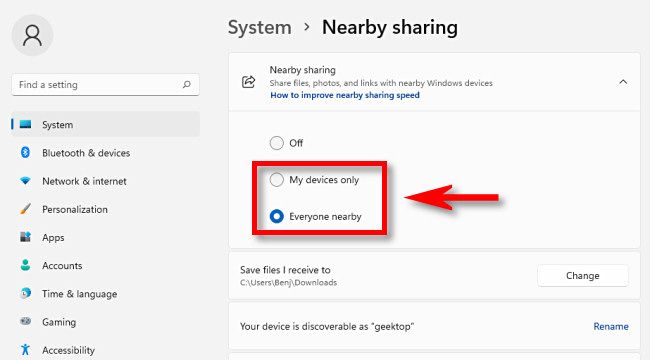This screenshot has width=650, height=360.
Task: Select My devices only radio option
Action: (x=276, y=180)
